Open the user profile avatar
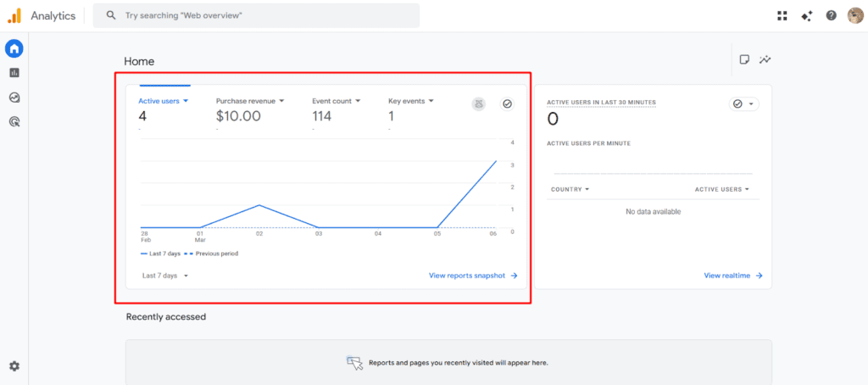868x385 pixels. coord(855,15)
